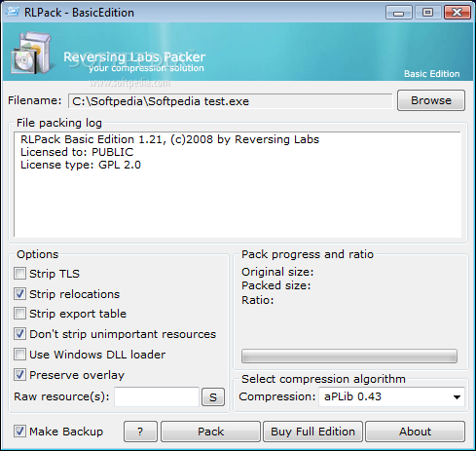Enable Strip export table
Viewport: 476px width, 451px height.
click(19, 314)
